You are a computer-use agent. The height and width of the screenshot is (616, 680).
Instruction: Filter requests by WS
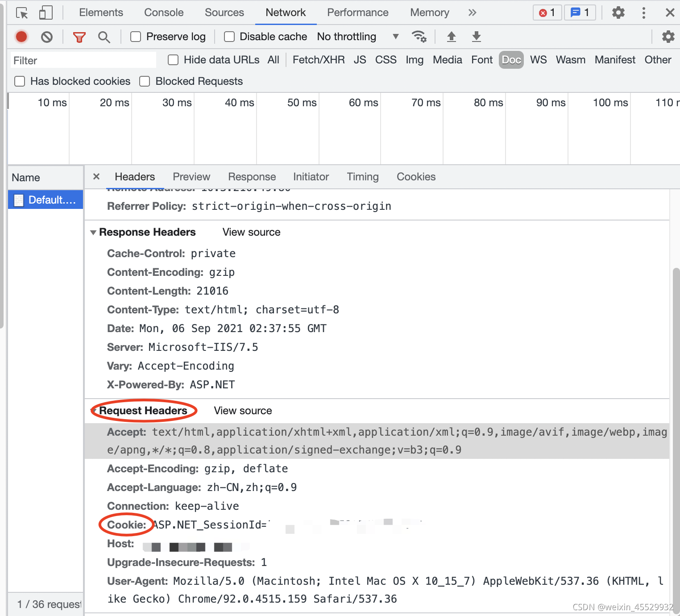[x=539, y=60]
